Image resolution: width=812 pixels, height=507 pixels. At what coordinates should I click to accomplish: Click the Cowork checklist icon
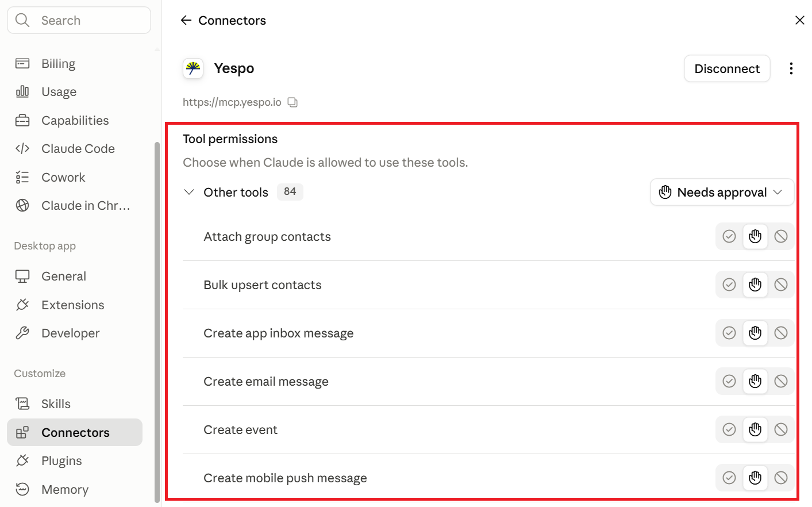click(22, 177)
